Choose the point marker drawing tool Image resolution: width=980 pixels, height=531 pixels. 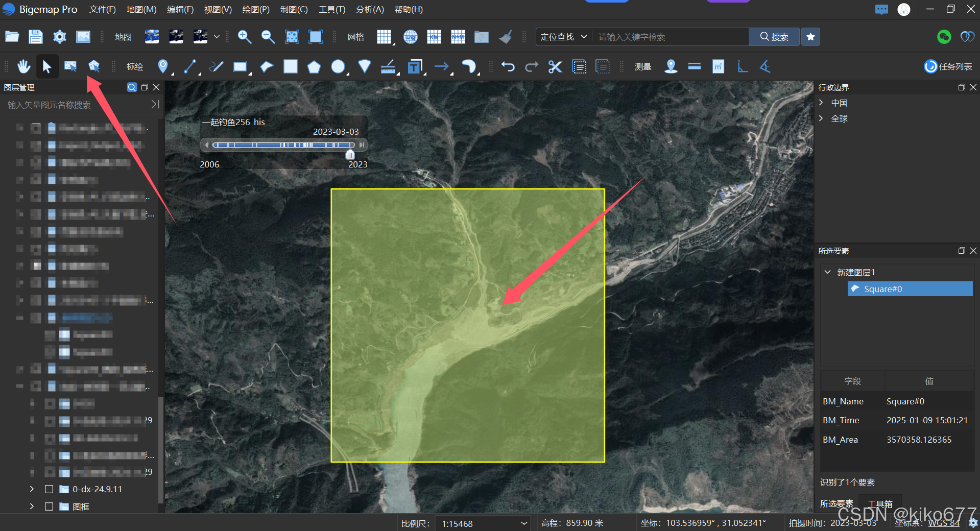pos(163,66)
